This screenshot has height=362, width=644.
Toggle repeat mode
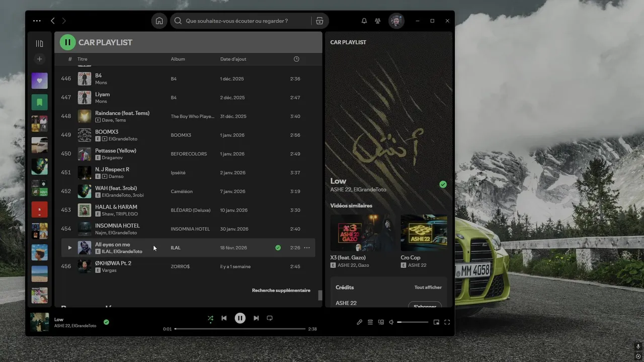tap(270, 318)
